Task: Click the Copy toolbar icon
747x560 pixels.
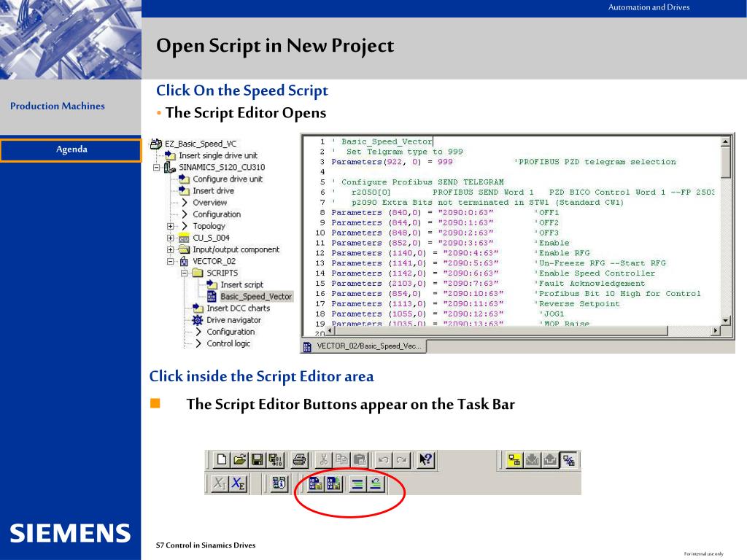Action: 341,459
